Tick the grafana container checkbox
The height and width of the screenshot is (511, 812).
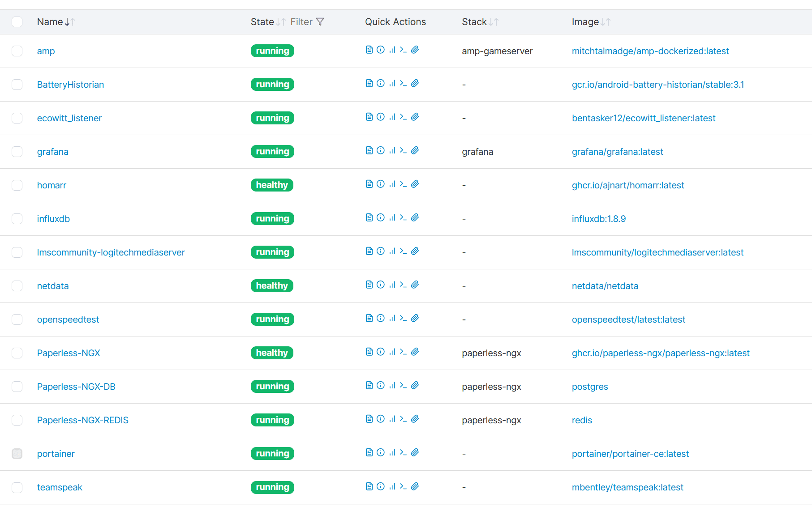pos(17,152)
